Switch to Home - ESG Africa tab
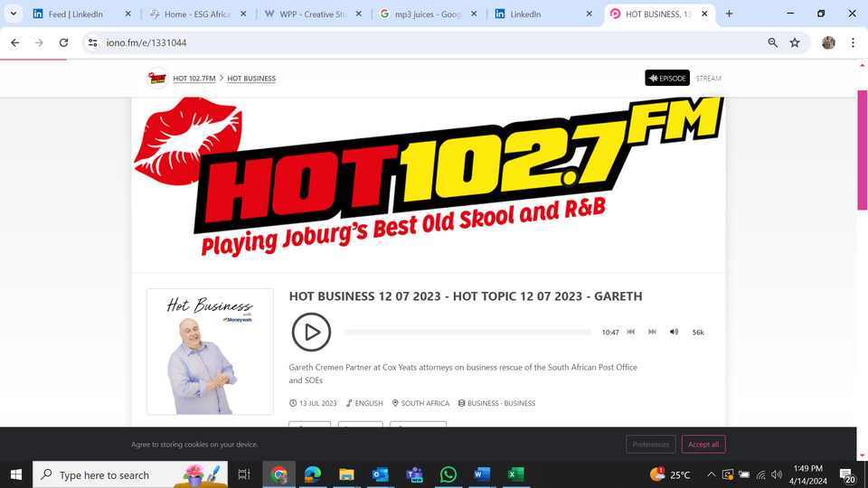Image resolution: width=868 pixels, height=488 pixels. click(196, 14)
